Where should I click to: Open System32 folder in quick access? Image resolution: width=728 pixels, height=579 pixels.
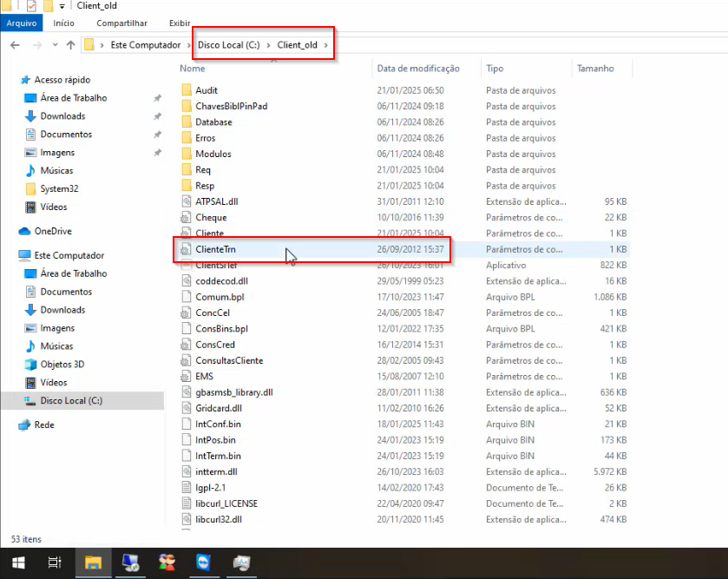59,188
